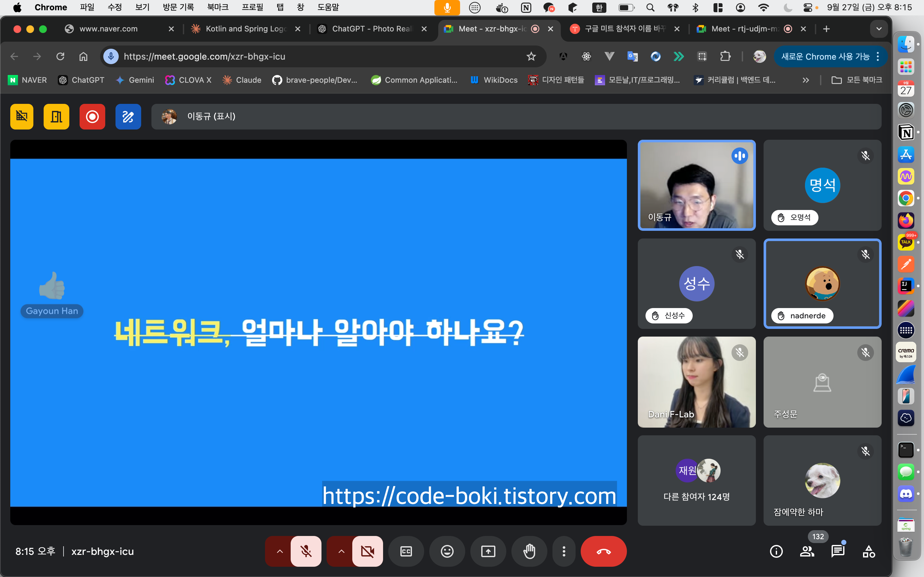Toggle the muted microphone button
The height and width of the screenshot is (577, 924).
(306, 551)
